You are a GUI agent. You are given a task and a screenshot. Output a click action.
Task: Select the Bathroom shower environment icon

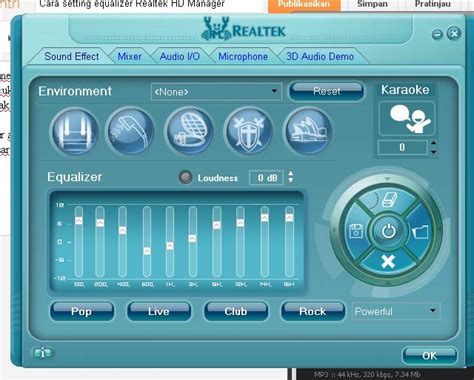tap(131, 131)
